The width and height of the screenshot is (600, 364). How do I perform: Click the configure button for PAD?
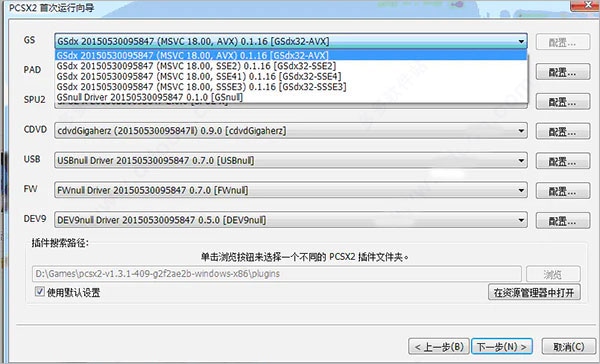(562, 72)
